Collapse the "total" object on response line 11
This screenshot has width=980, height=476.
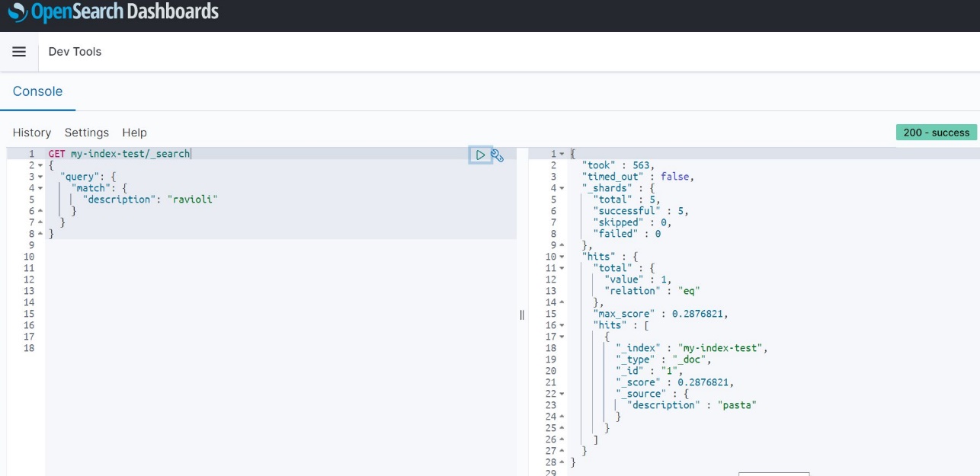(x=562, y=268)
